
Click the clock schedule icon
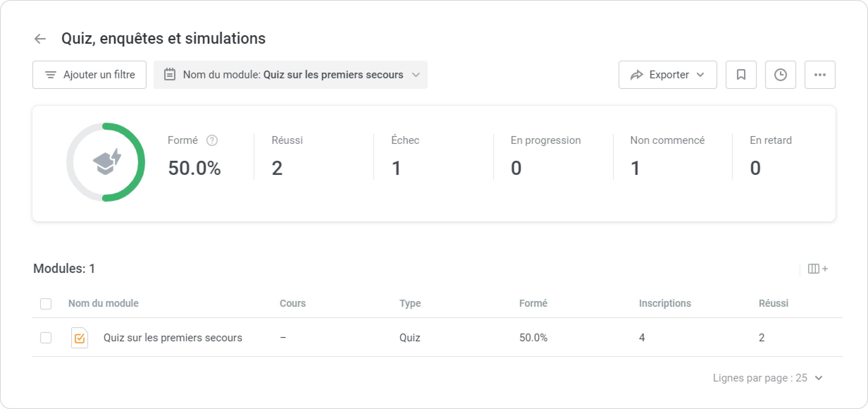pos(780,75)
